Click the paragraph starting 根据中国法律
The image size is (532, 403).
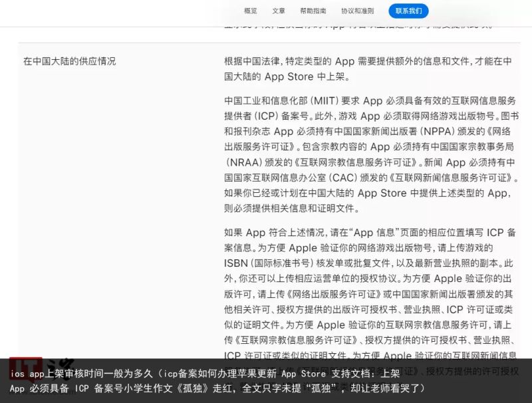pos(368,69)
